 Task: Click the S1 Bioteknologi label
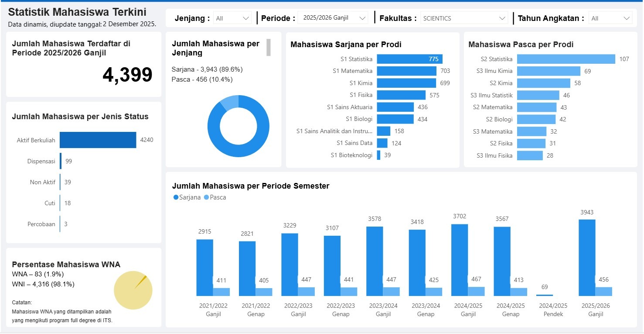coord(351,155)
